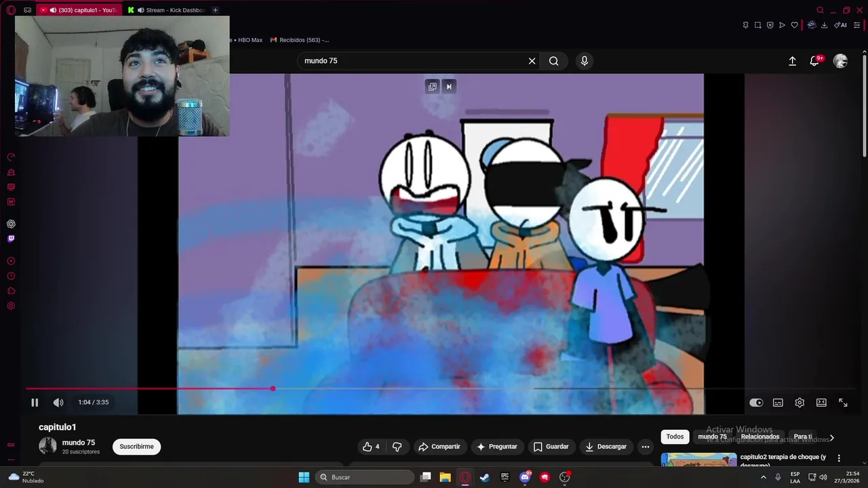Click the Guardar save button
The image size is (868, 488).
[x=551, y=447]
